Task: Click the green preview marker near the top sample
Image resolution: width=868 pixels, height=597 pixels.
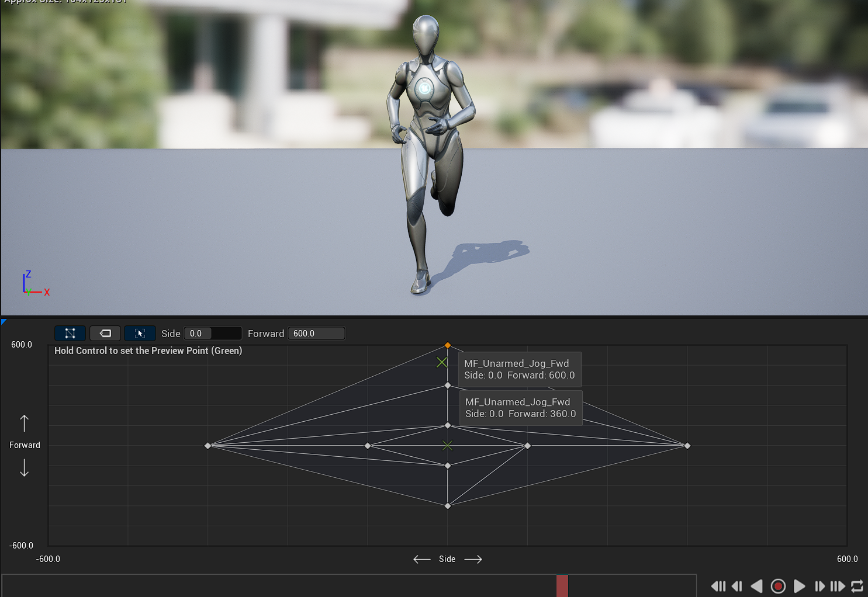Action: point(442,362)
